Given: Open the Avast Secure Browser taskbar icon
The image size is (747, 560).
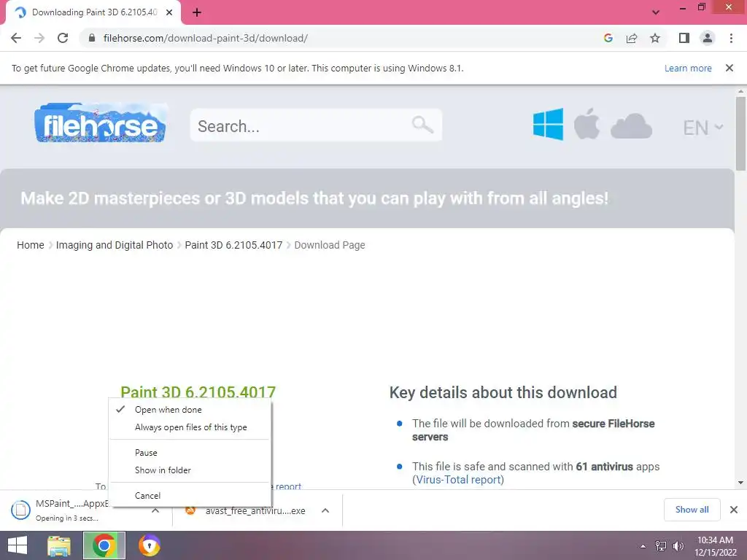Looking at the screenshot, I should pyautogui.click(x=149, y=545).
